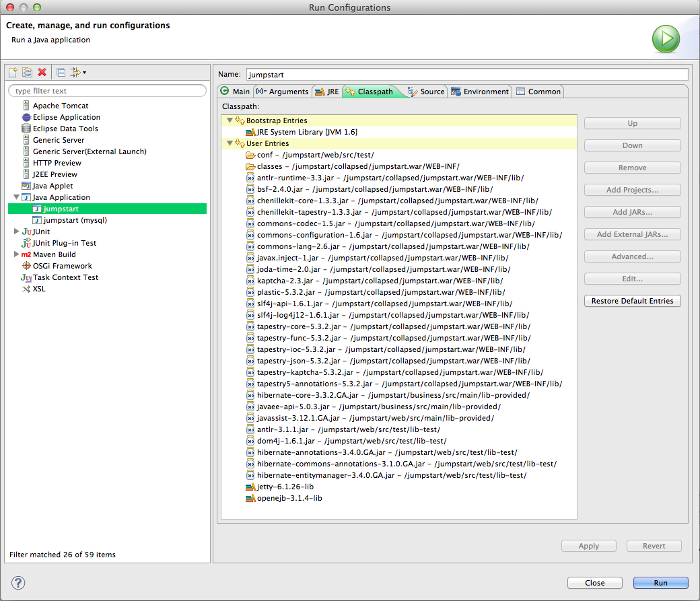This screenshot has height=601, width=700.
Task: Collapse the Bootstrap Entries node
Action: [230, 120]
